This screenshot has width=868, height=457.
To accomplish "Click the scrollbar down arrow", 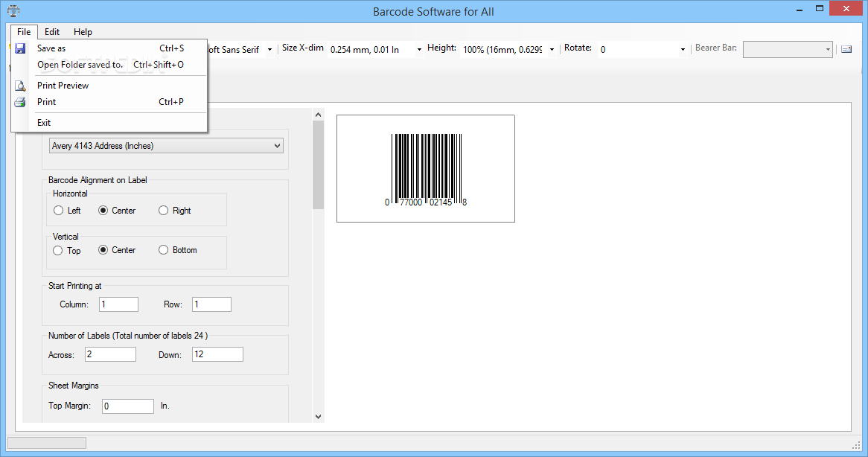I will click(319, 417).
